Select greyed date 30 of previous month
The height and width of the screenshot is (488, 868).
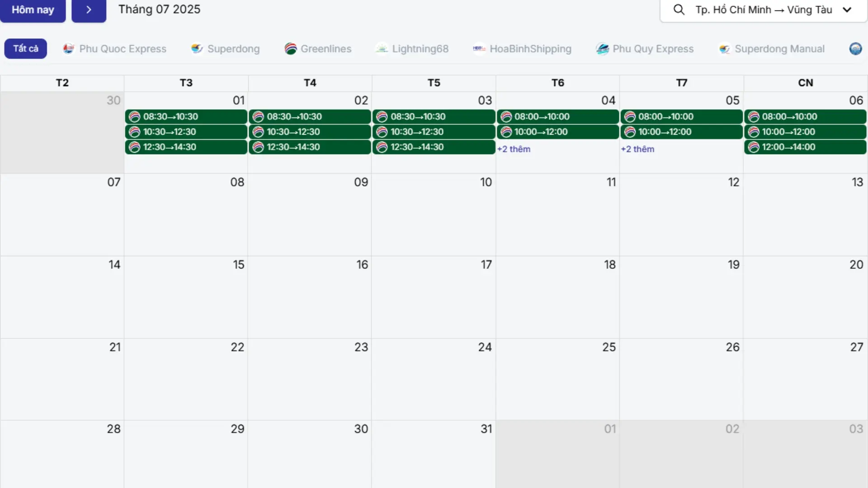click(113, 100)
